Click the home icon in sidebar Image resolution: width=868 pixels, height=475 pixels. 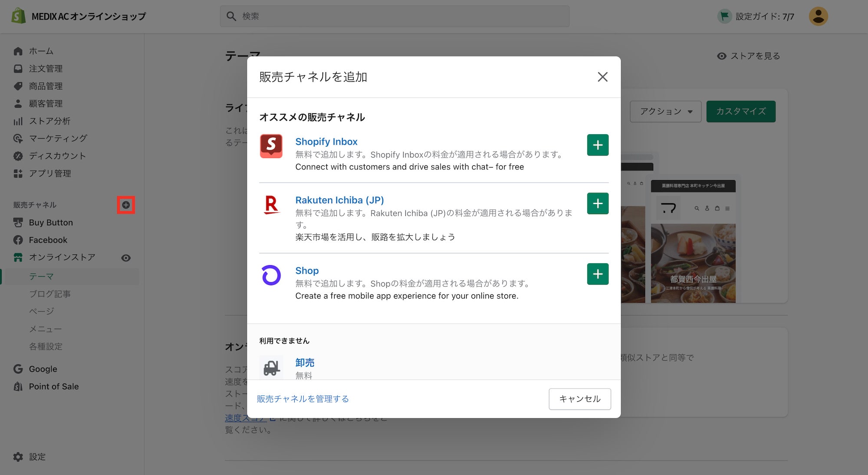pos(18,51)
